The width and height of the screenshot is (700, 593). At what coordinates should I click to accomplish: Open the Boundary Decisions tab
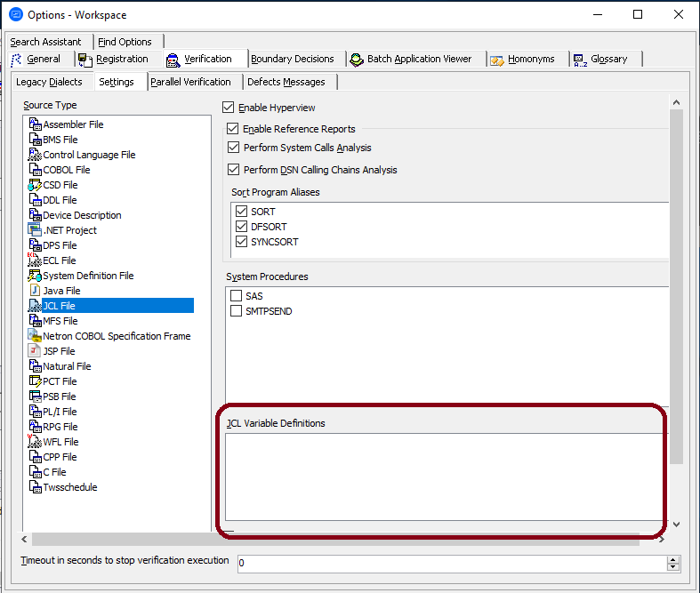(x=292, y=60)
